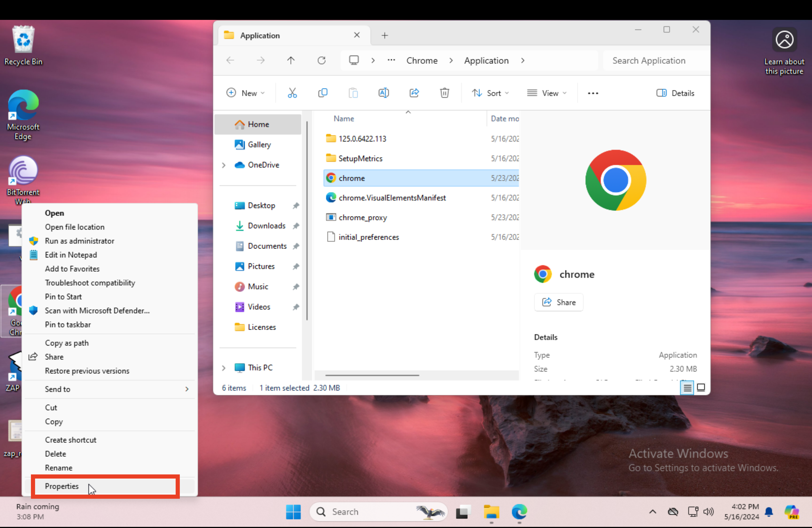Viewport: 812px width, 528px height.
Task: Click the Delete trash icon in toolbar
Action: [x=444, y=93]
